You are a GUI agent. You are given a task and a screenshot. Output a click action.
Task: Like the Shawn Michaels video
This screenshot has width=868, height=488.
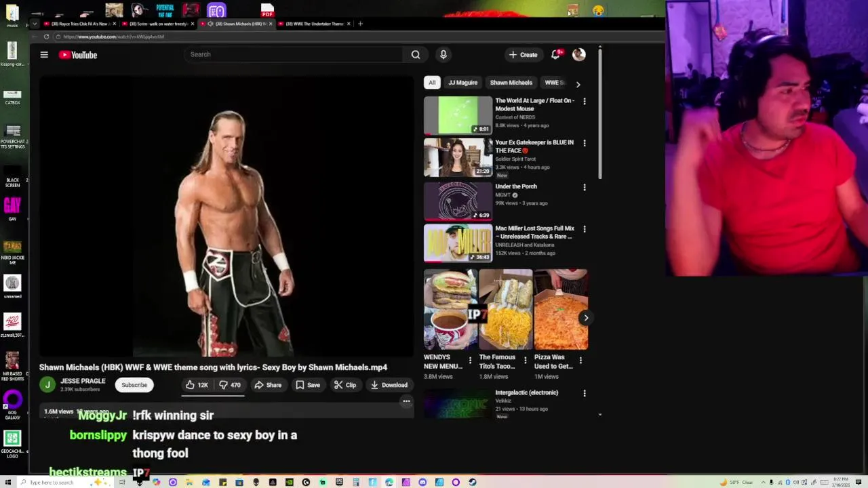click(197, 385)
